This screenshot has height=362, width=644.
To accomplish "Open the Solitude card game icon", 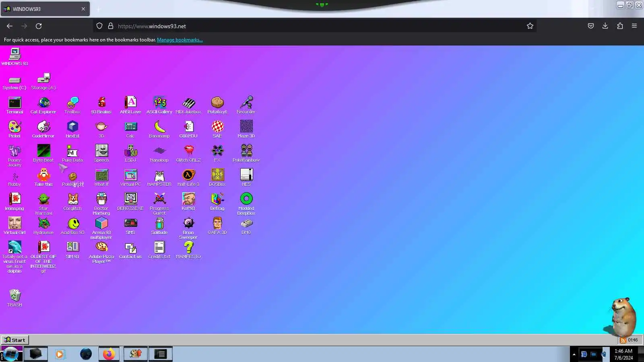I will [x=159, y=226].
